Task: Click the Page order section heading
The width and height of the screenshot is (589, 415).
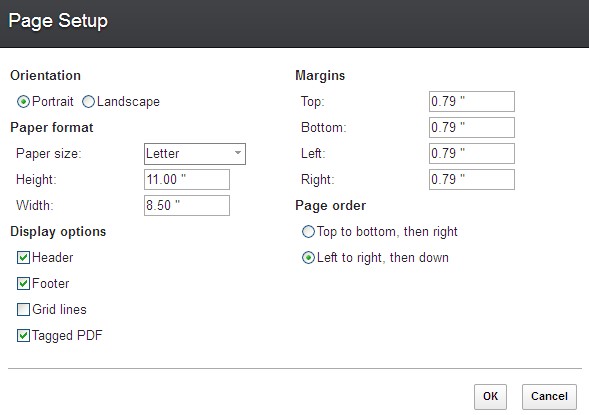Action: (x=331, y=206)
